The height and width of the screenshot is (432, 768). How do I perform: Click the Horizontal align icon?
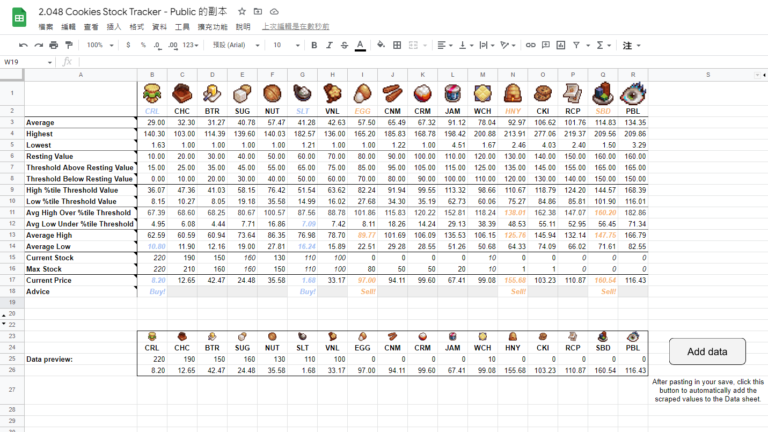[441, 45]
